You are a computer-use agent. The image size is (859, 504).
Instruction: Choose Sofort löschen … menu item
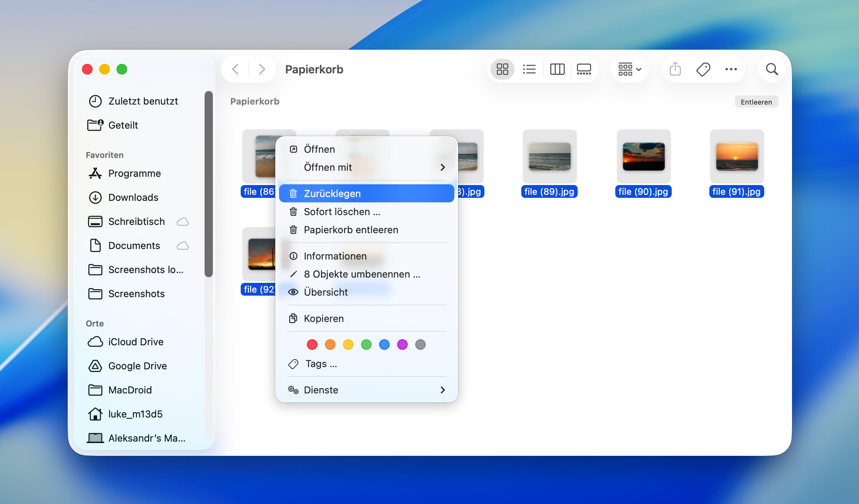[x=366, y=212]
